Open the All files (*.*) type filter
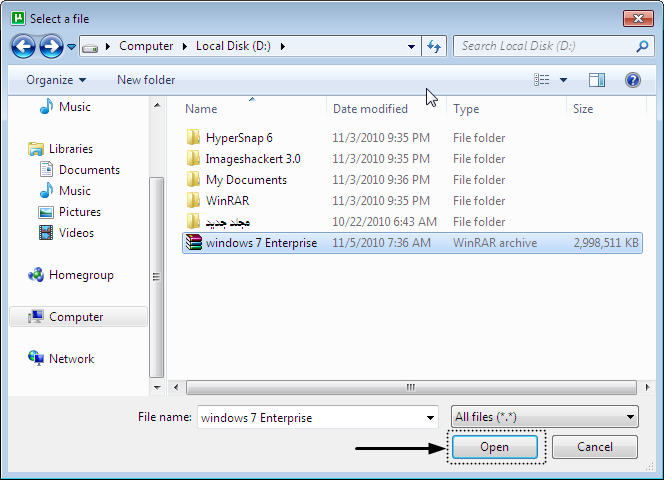The height and width of the screenshot is (480, 664). click(545, 417)
